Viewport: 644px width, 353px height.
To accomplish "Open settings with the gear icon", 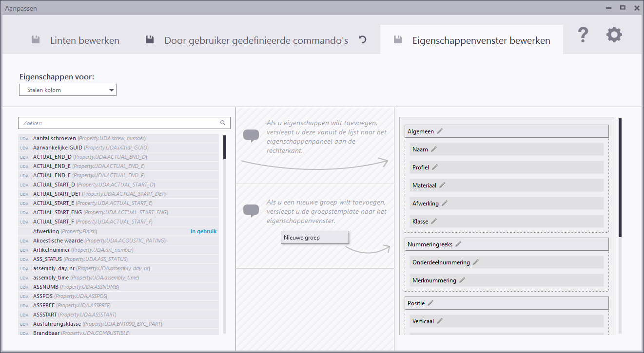I will [x=614, y=35].
